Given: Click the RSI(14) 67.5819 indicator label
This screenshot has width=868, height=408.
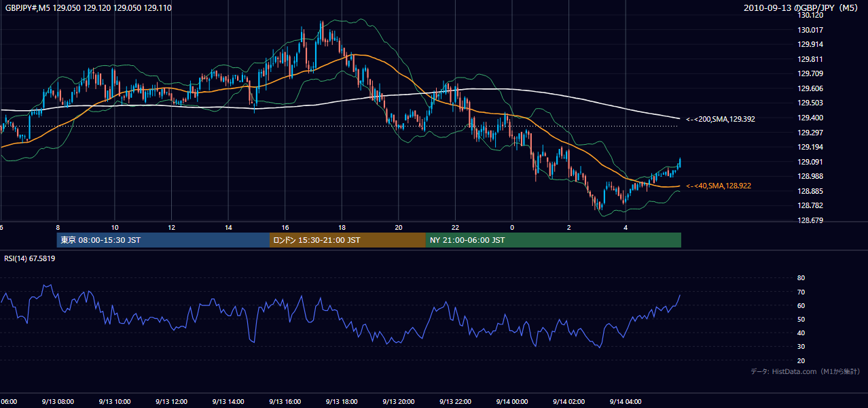Looking at the screenshot, I should pos(30,258).
